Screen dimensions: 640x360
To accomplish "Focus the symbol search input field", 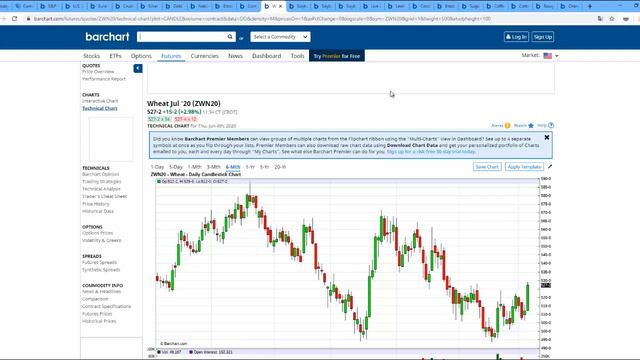I will click(182, 37).
